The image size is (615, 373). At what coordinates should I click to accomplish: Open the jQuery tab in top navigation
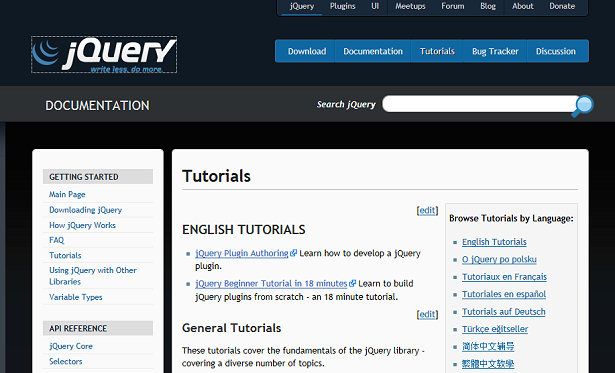[x=302, y=6]
